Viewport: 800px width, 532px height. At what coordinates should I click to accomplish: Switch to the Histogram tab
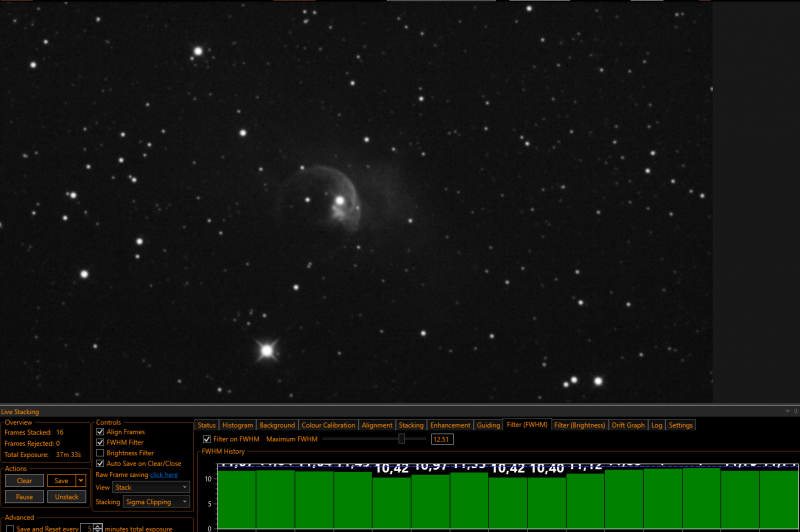coord(238,425)
